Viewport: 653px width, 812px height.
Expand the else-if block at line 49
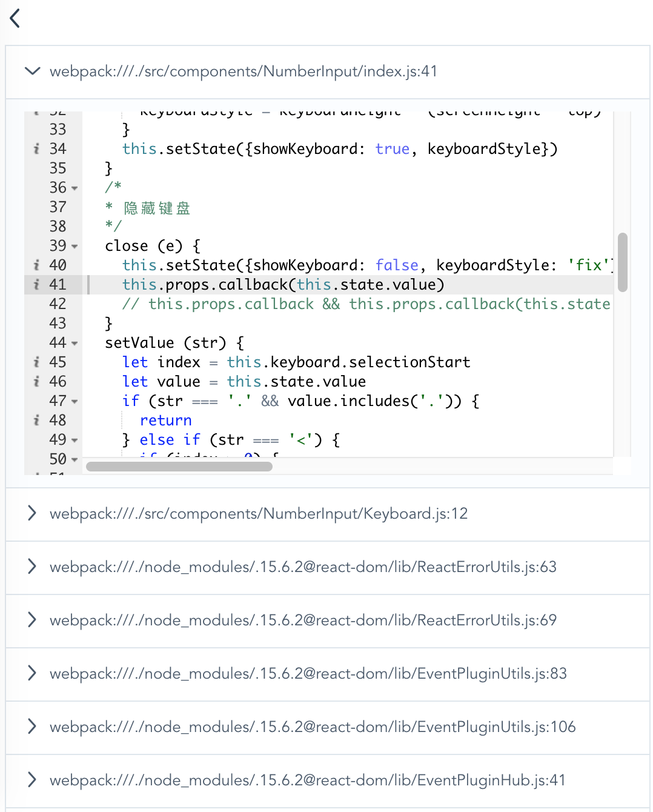[75, 439]
